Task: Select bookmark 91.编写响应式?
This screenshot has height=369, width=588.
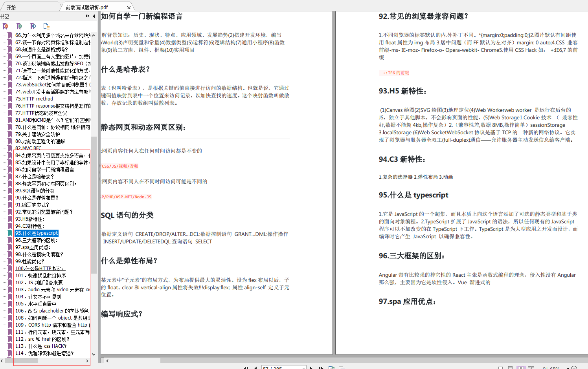Action: [32, 205]
